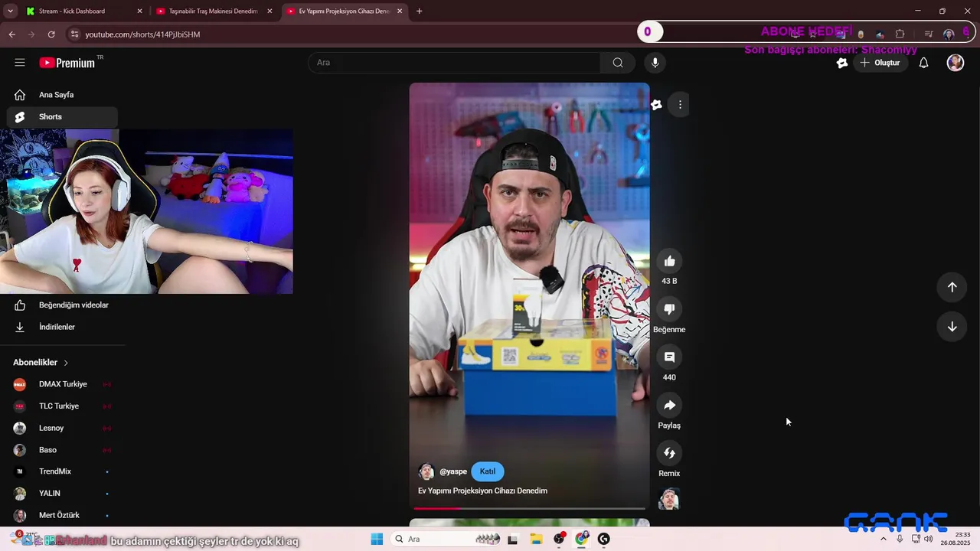Open browser extensions puzzle icon

[x=900, y=34]
